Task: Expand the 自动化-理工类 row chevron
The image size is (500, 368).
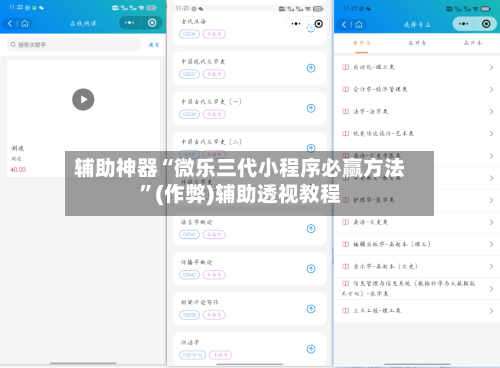Action: [x=491, y=67]
